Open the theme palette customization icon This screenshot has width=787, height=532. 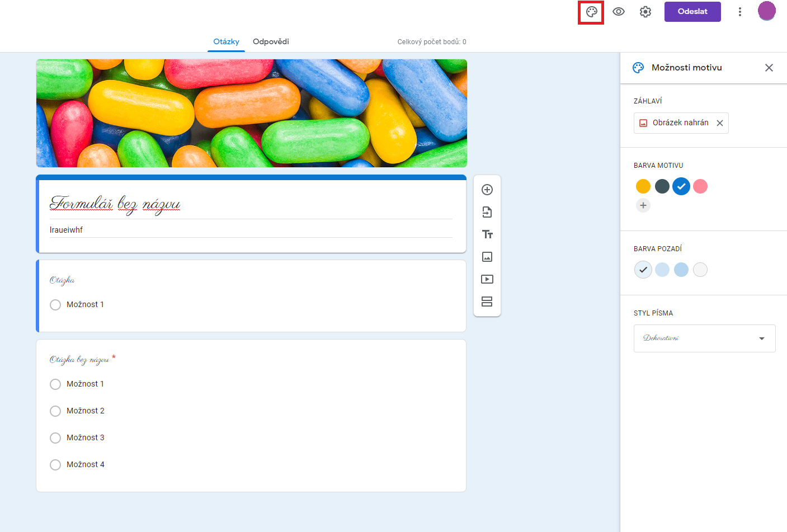tap(591, 12)
